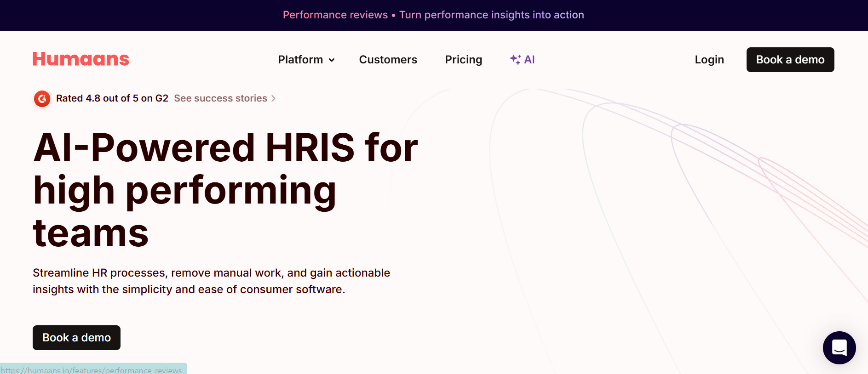Open the Pricing page
This screenshot has height=374, width=868.
pyautogui.click(x=463, y=60)
